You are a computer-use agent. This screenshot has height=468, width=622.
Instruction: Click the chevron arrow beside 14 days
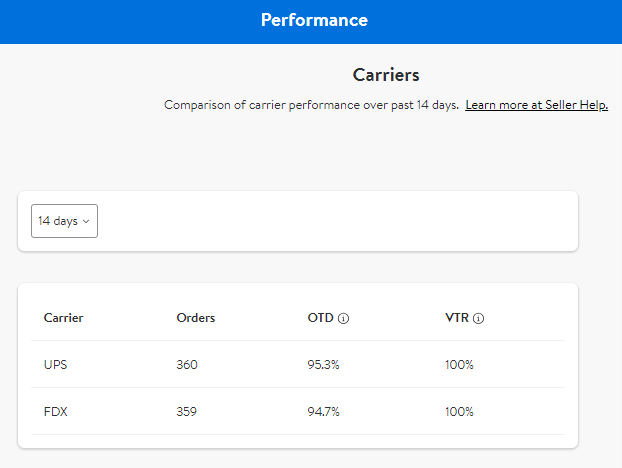click(86, 221)
